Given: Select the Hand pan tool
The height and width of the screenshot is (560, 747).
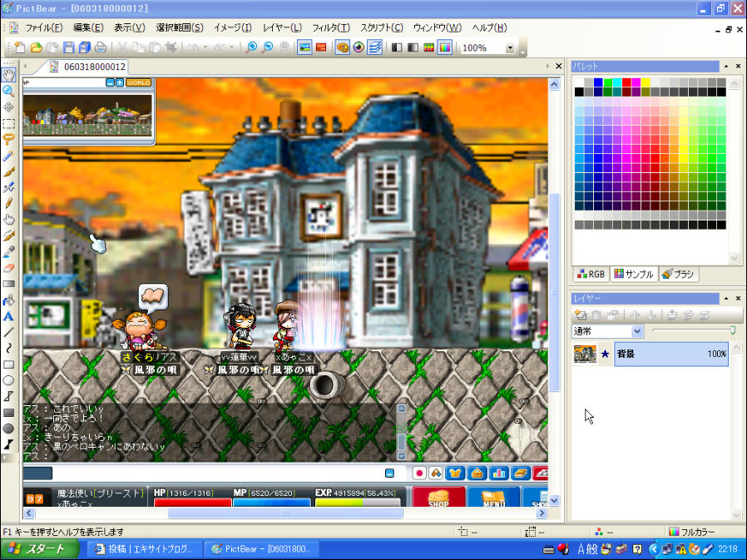Looking at the screenshot, I should point(8,74).
